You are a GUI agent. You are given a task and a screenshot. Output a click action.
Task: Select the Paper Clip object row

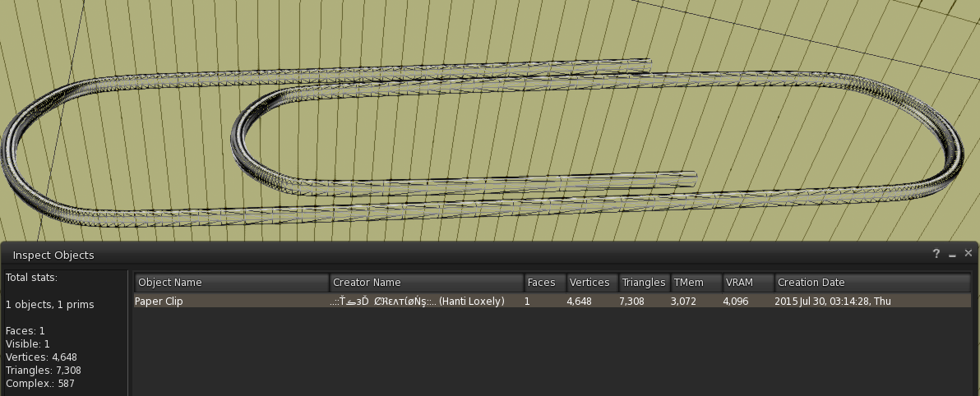pyautogui.click(x=552, y=301)
